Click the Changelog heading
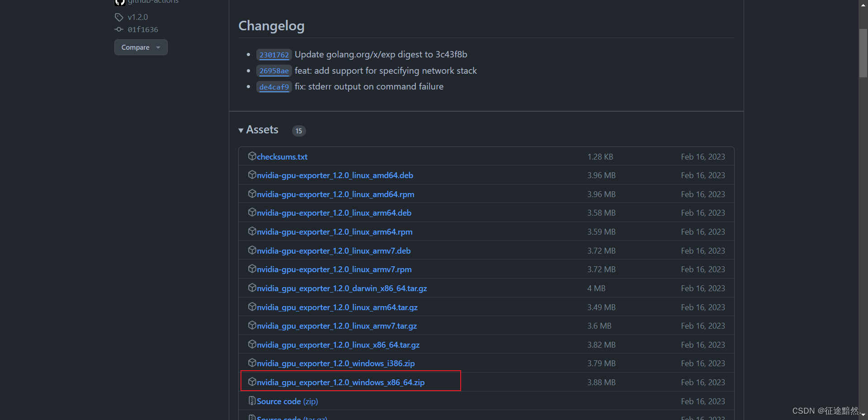 [271, 26]
